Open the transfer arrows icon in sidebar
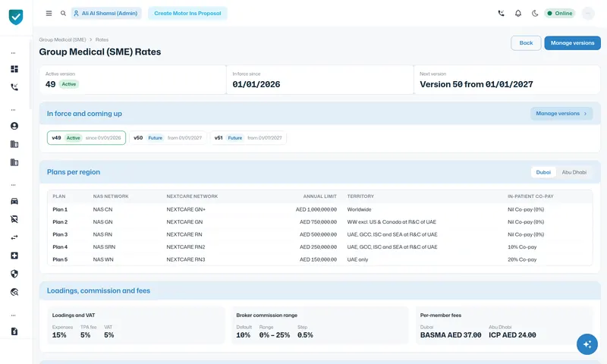 14,237
